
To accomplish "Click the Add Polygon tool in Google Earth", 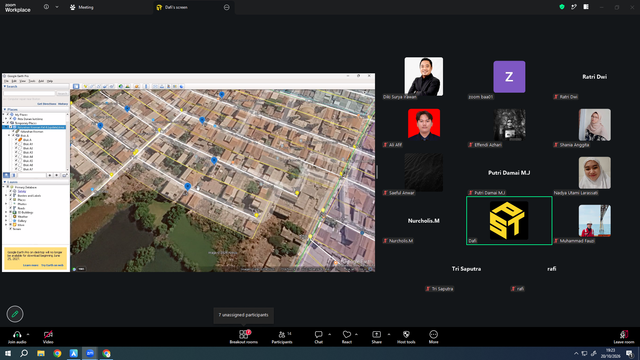I will (x=92, y=86).
